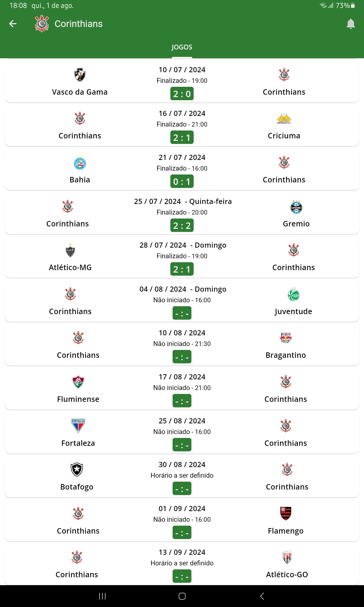Tap the Bahia team crest
Viewport: 364px width, 607px height.
[x=80, y=163]
